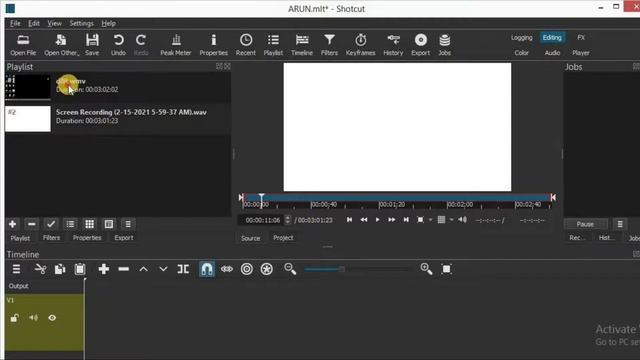The height and width of the screenshot is (360, 640).
Task: Save the project with Save icon
Action: [92, 45]
